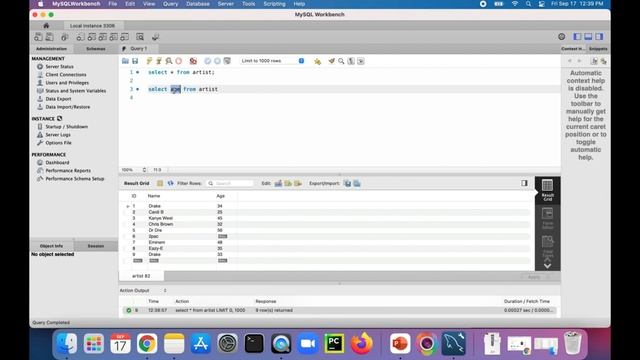Click the Filter Rows search field

[230, 184]
